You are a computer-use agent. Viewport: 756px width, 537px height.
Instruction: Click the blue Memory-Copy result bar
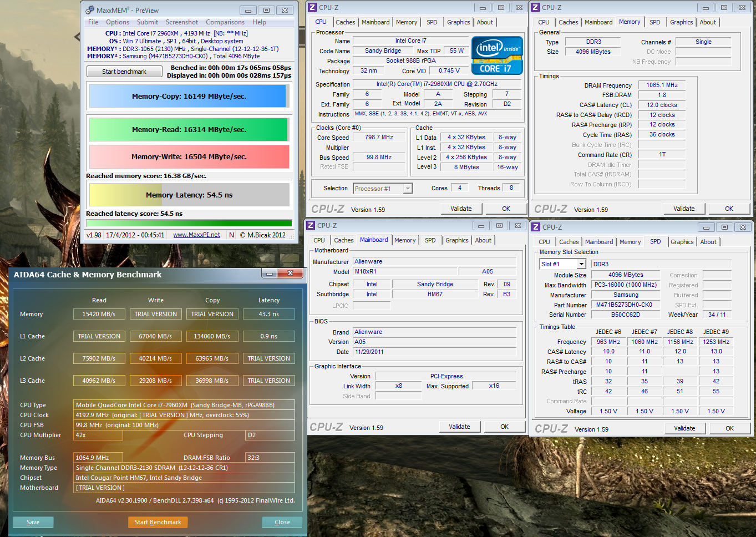[x=189, y=96]
